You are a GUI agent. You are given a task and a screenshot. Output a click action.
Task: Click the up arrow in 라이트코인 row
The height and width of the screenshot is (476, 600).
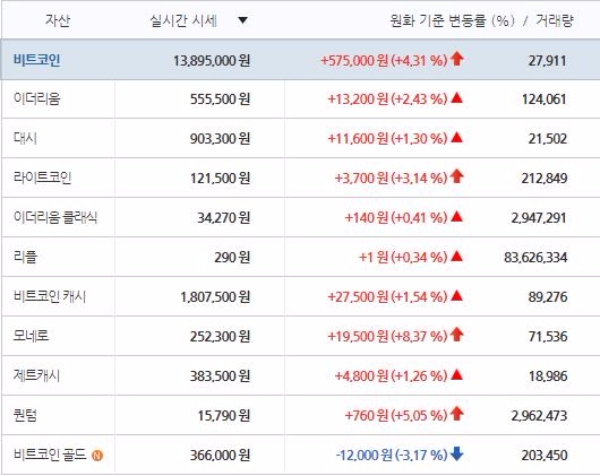[x=457, y=176]
